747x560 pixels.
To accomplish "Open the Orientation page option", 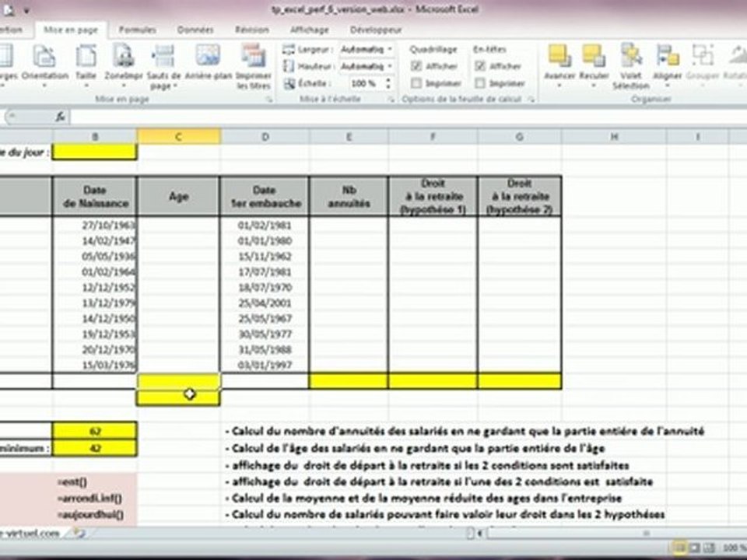I will point(45,65).
